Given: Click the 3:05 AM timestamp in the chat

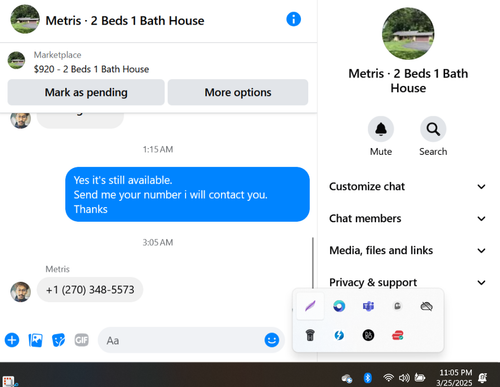Looking at the screenshot, I should [x=158, y=242].
